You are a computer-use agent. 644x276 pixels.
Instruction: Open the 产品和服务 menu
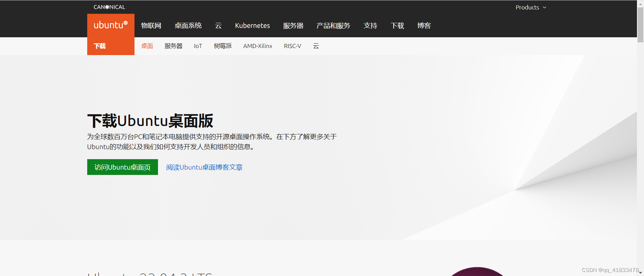(x=333, y=26)
